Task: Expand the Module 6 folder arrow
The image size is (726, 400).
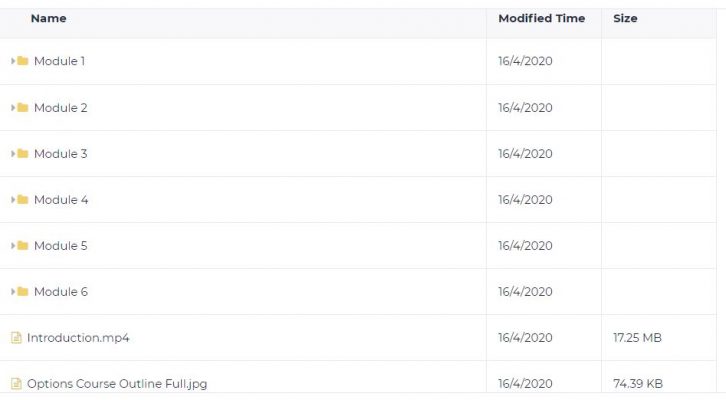Action: [13, 291]
